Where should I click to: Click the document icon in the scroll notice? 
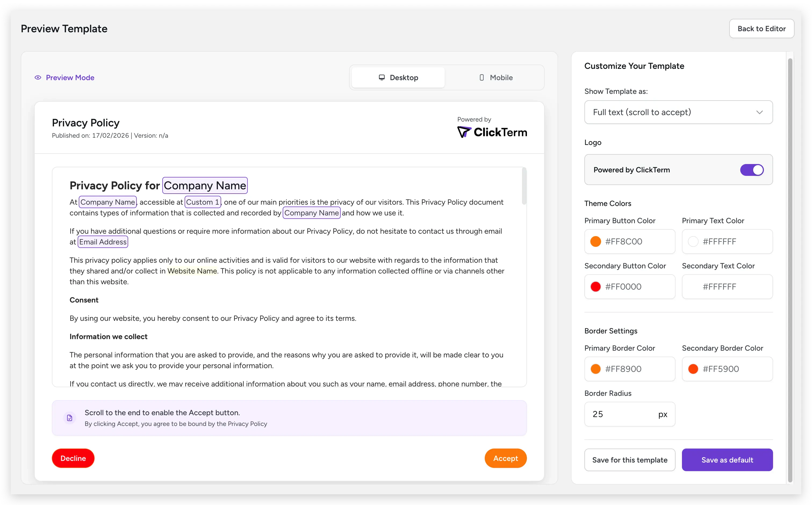[69, 418]
